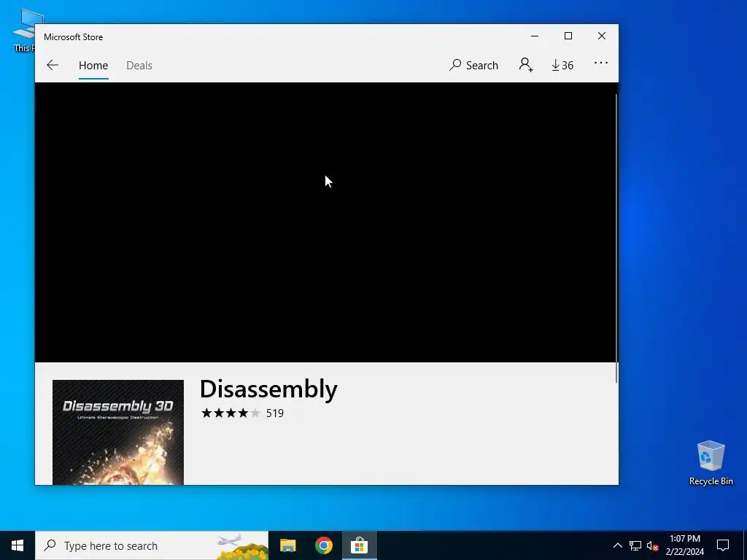Open the See more ellipsis menu
Screen dimensions: 747x560
pos(601,63)
